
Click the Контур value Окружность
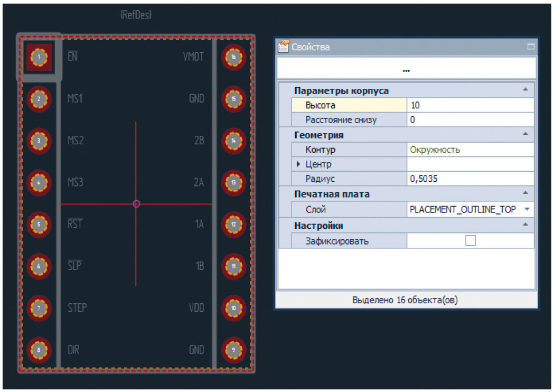[x=435, y=150]
